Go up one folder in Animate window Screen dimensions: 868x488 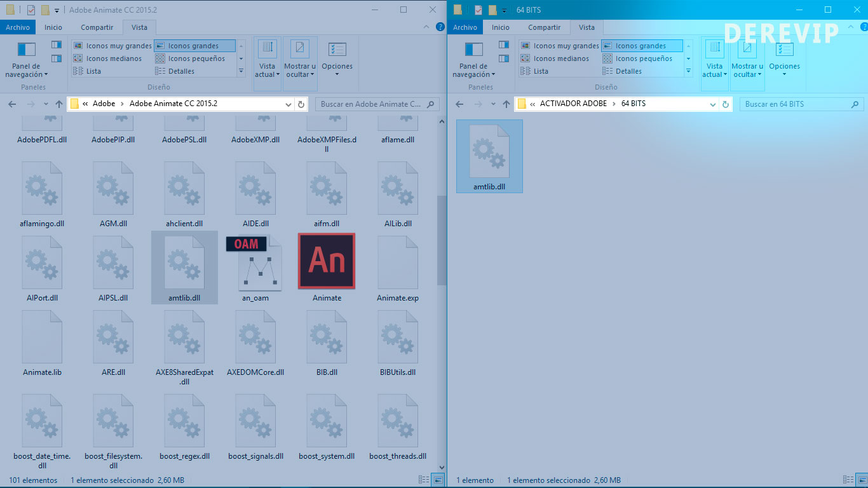tap(59, 104)
